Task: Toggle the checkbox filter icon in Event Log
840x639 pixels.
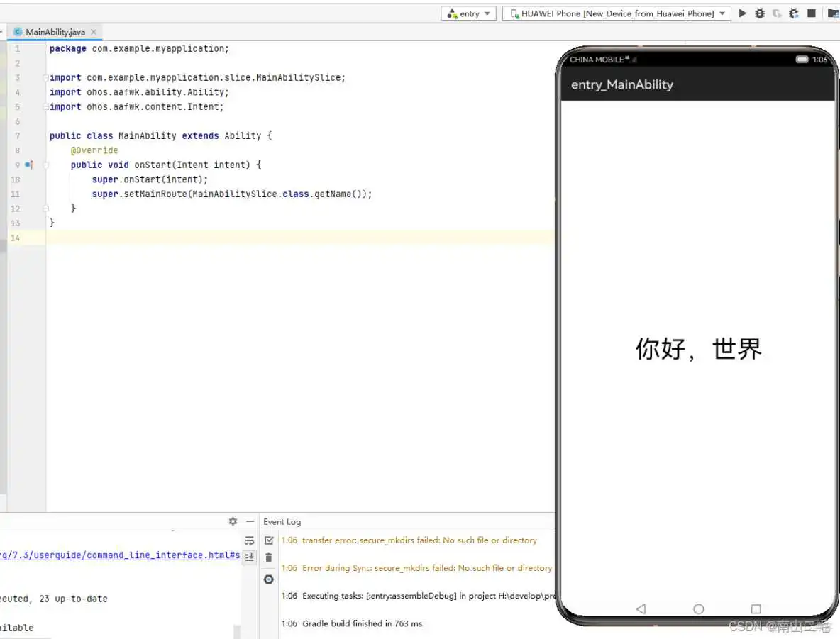Action: 269,540
